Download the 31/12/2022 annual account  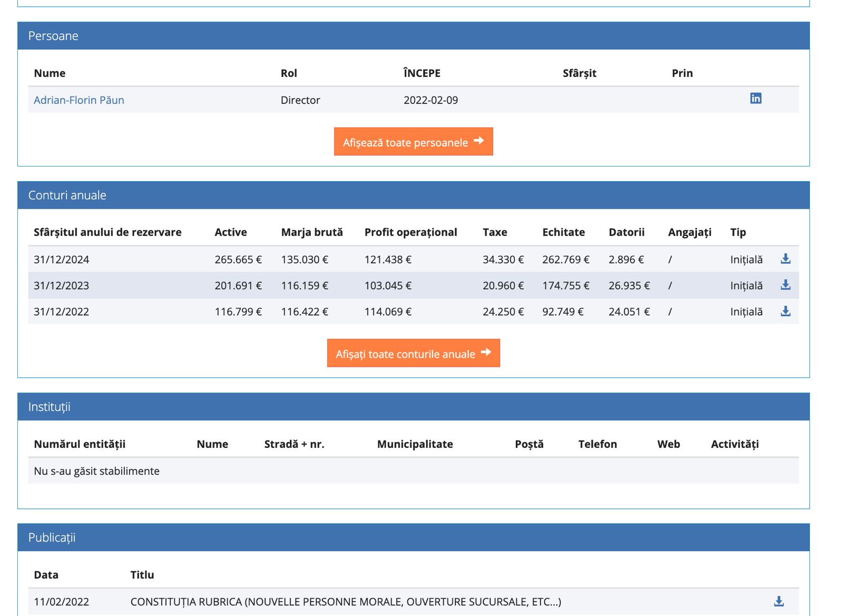(x=785, y=311)
